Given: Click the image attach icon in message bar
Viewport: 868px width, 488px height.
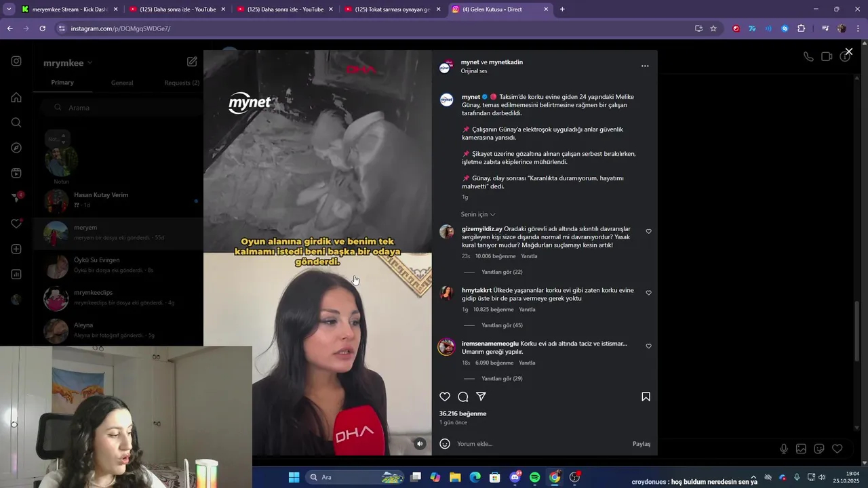Looking at the screenshot, I should click(x=801, y=449).
